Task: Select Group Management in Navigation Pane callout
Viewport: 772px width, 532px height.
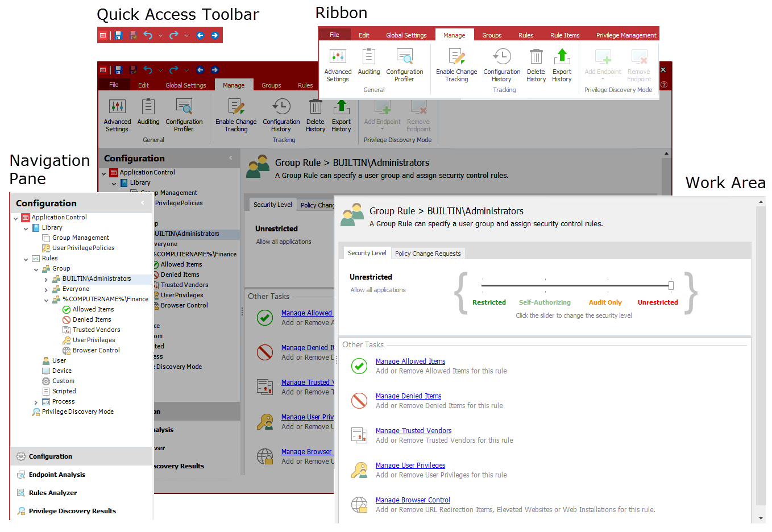Action: click(81, 238)
